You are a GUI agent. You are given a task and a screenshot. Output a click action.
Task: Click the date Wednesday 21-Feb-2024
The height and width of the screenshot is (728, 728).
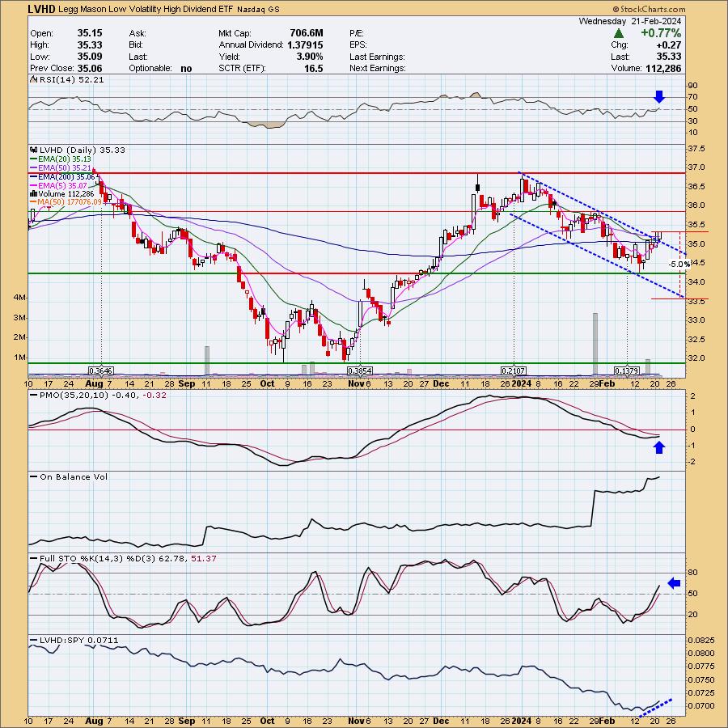(630, 21)
